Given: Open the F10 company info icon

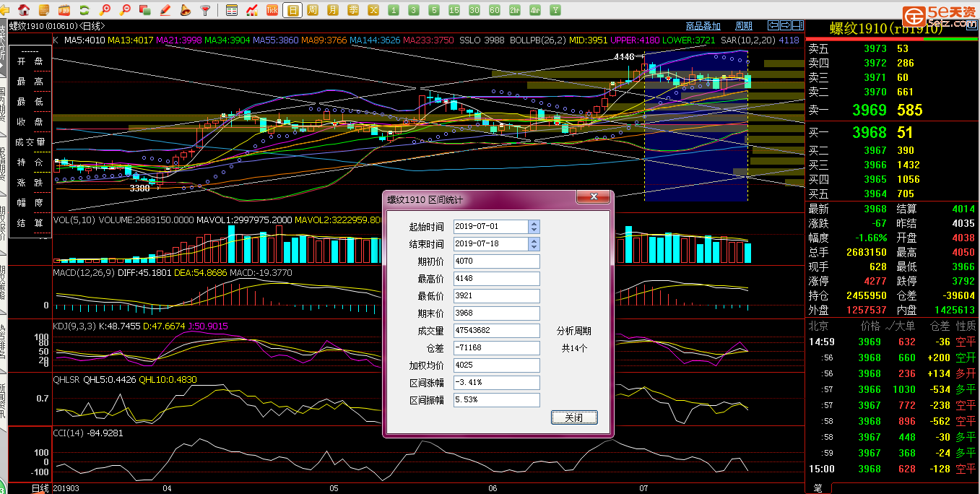Looking at the screenshot, I should 64,10.
